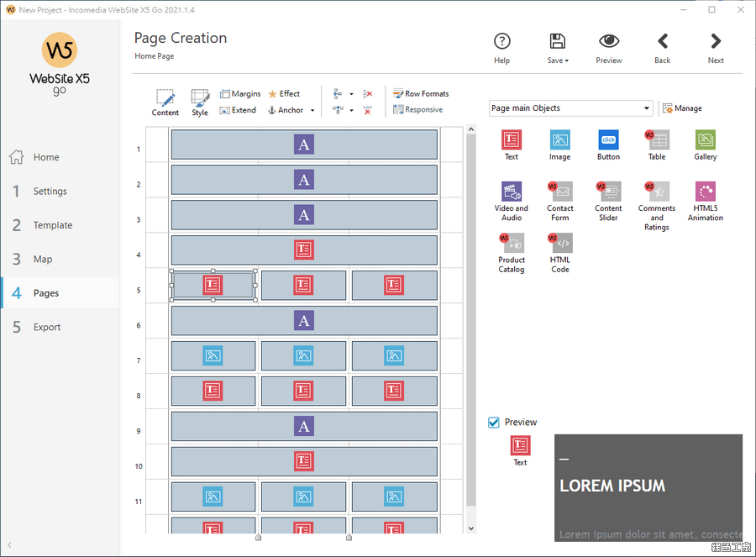Select the Content Slider object

click(608, 201)
